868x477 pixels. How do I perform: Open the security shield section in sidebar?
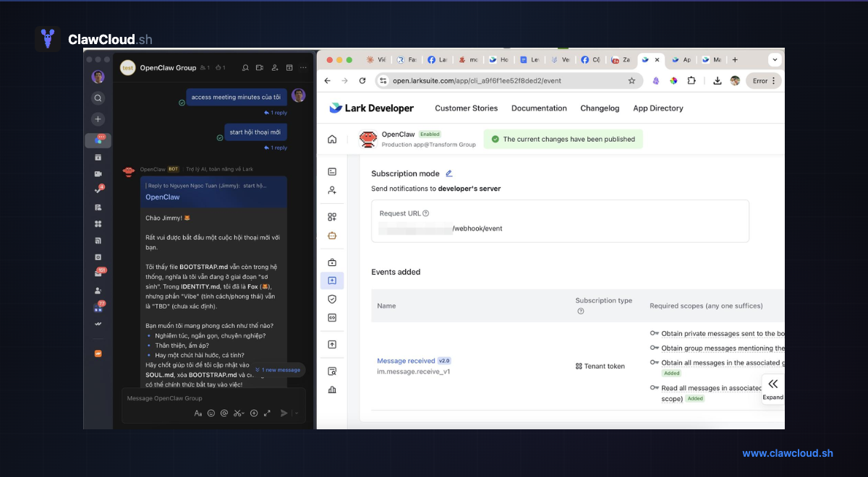click(331, 299)
